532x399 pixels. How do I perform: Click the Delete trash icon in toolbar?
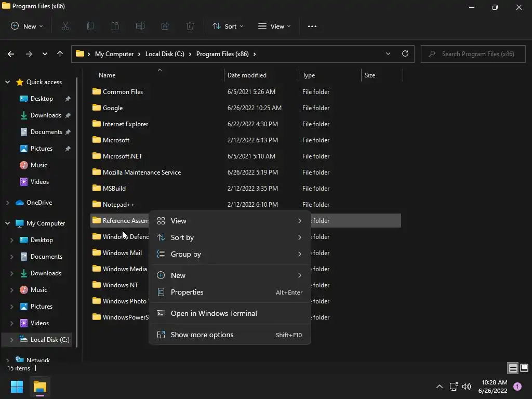190,26
